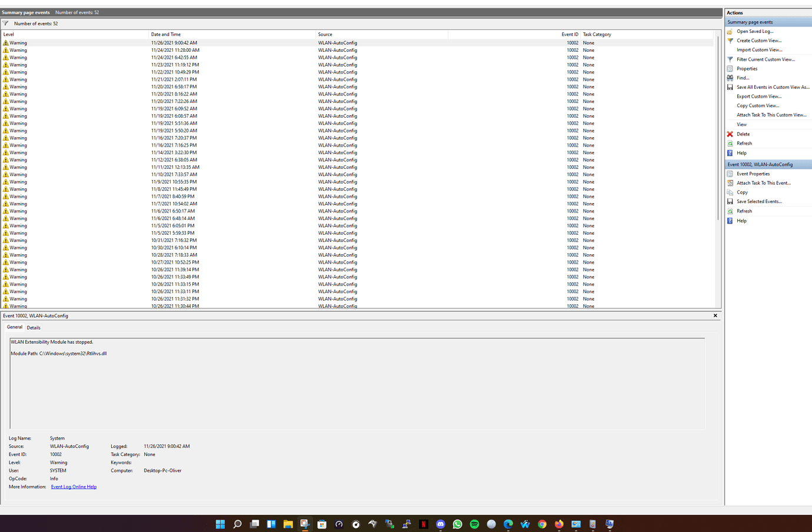812x532 pixels.
Task: Copy the selected event using the Copy icon
Action: pyautogui.click(x=730, y=192)
